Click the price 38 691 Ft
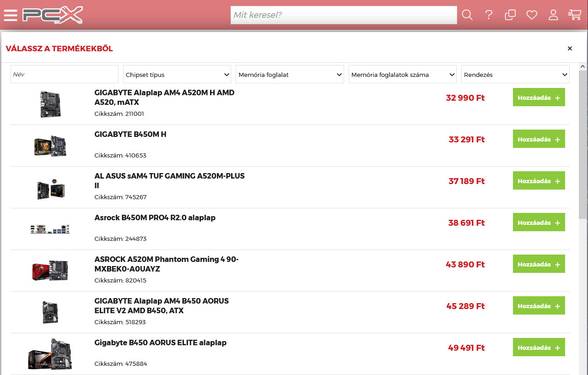 (466, 223)
